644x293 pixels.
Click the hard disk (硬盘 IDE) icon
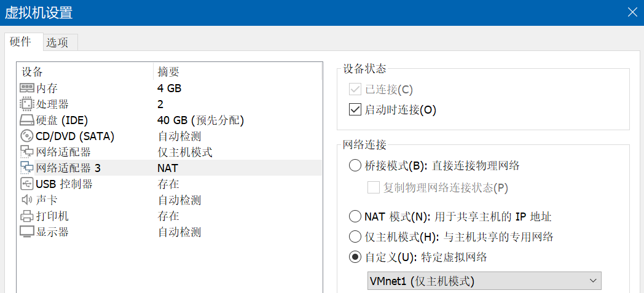pyautogui.click(x=27, y=120)
